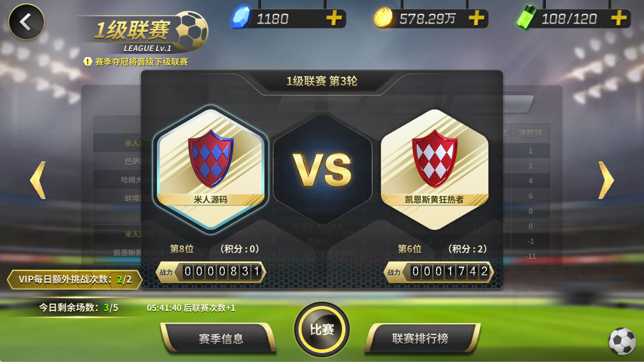Tap VIP每日额外挑战次数 banner

click(x=75, y=280)
